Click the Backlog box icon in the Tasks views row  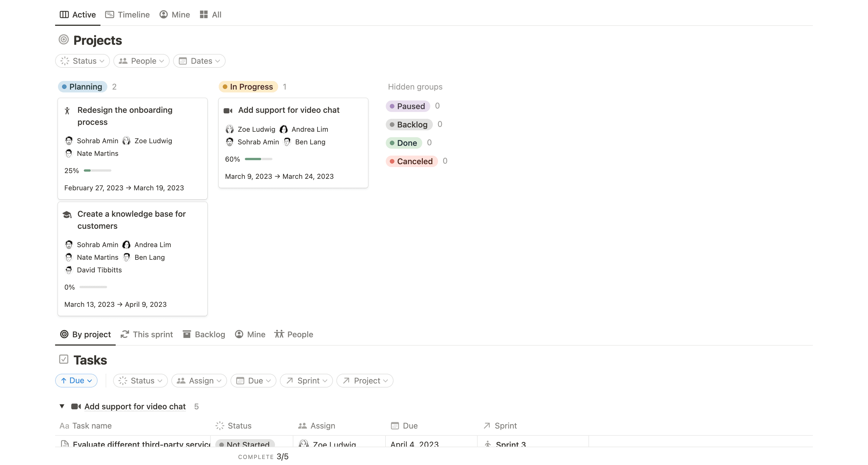(186, 334)
